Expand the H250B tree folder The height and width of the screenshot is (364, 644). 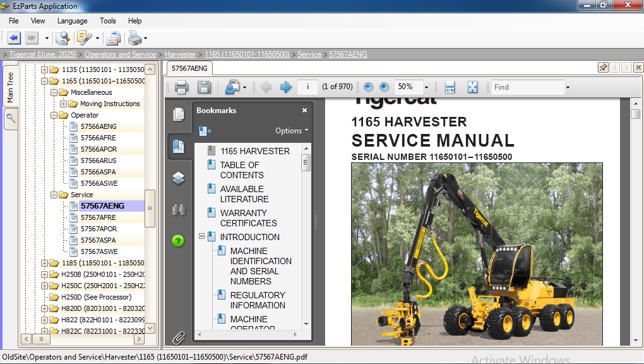point(44,274)
